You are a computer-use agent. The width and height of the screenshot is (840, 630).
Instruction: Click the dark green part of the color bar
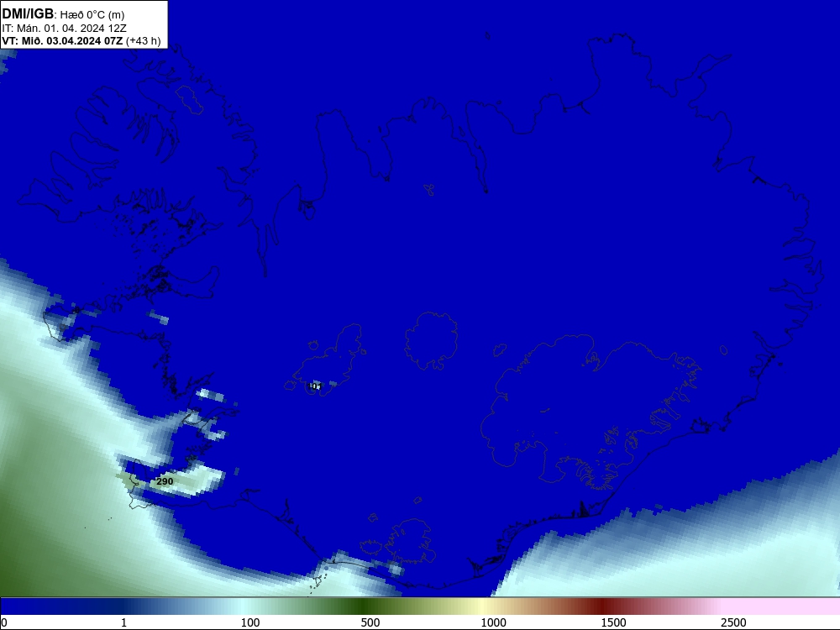tap(365, 606)
